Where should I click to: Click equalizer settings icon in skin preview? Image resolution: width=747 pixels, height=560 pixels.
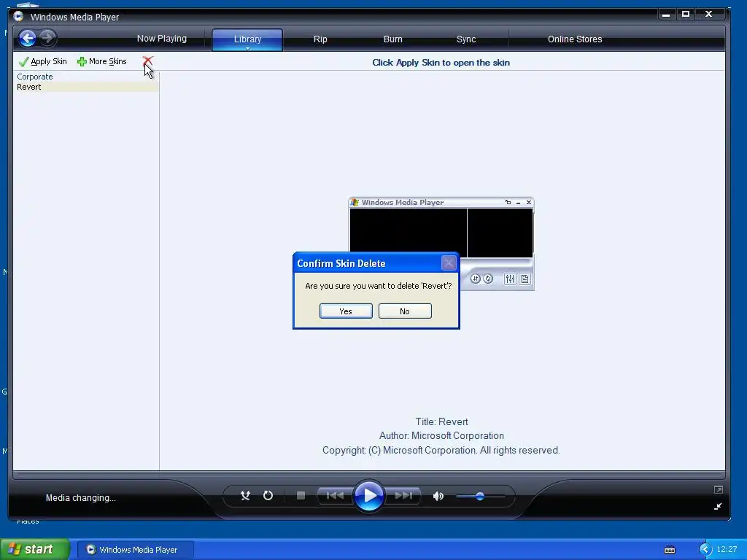(x=510, y=279)
